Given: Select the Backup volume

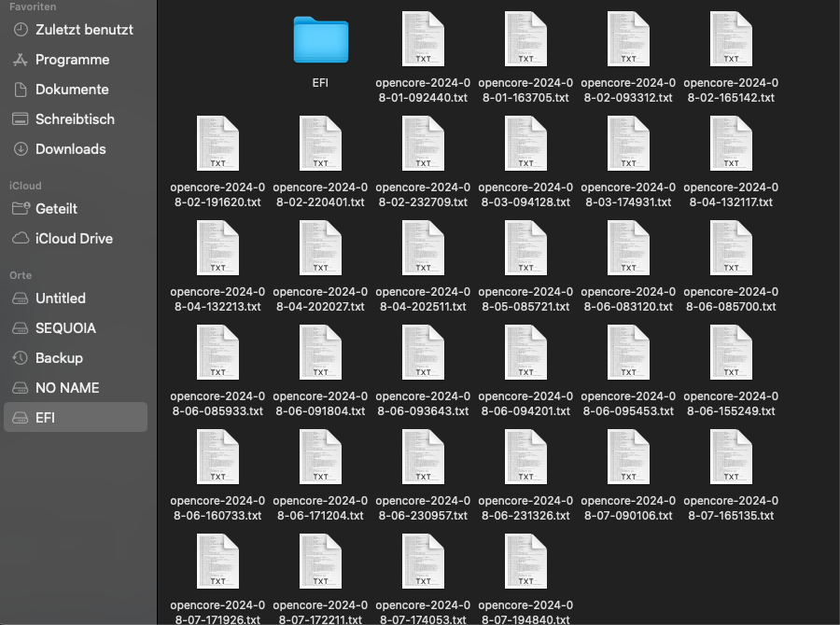Looking at the screenshot, I should (76, 358).
